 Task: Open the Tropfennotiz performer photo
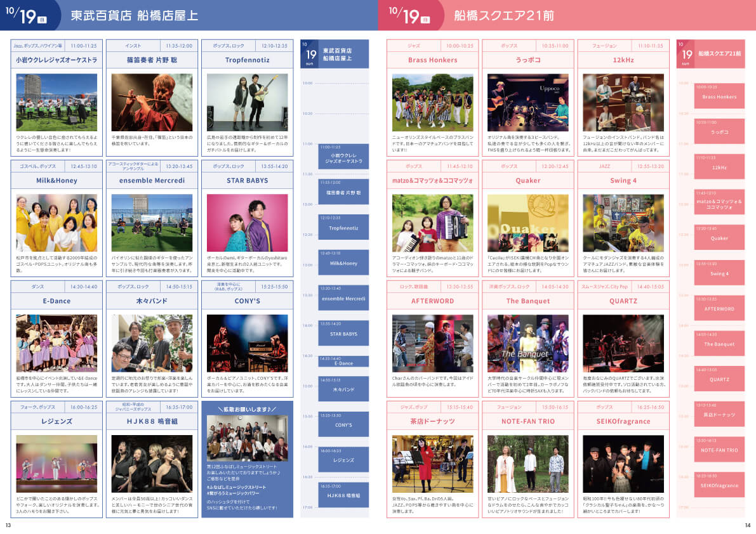pos(247,102)
